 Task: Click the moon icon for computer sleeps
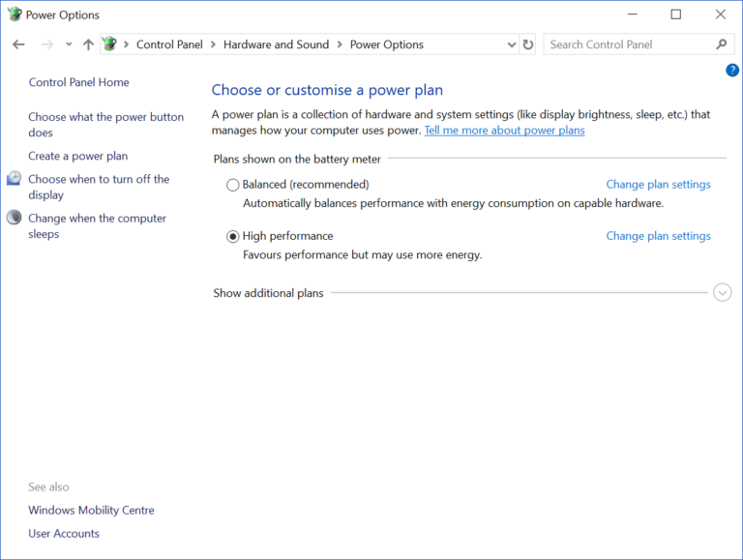click(14, 219)
